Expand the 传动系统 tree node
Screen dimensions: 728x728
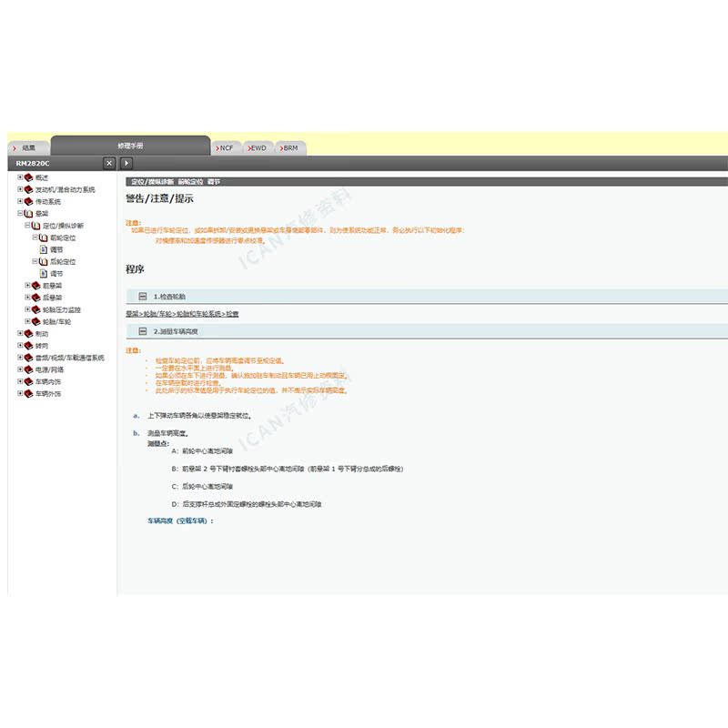(20, 201)
